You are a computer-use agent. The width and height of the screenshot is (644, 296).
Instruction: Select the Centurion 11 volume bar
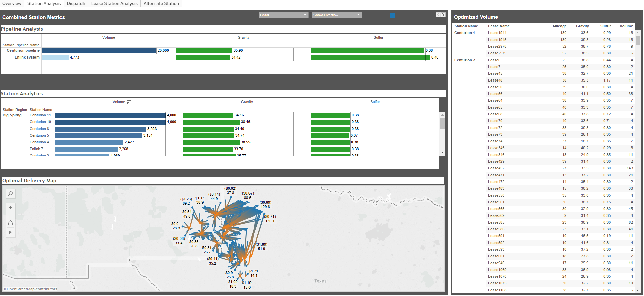click(110, 115)
